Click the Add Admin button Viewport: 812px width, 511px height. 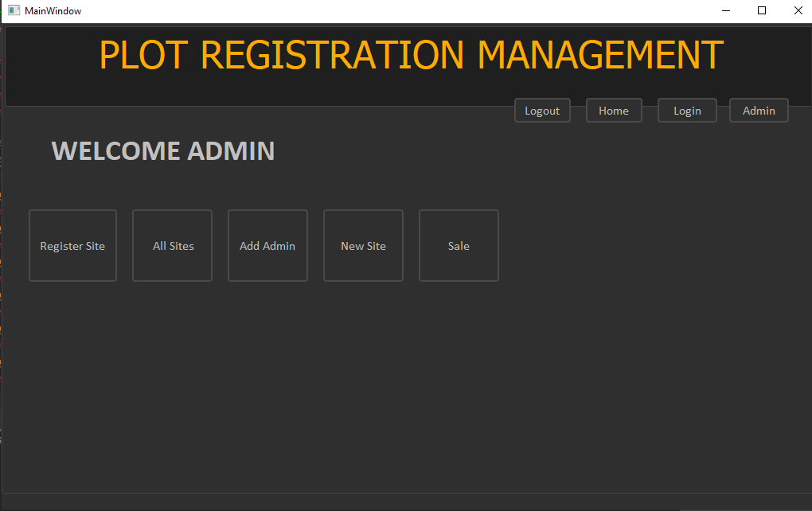(x=267, y=245)
